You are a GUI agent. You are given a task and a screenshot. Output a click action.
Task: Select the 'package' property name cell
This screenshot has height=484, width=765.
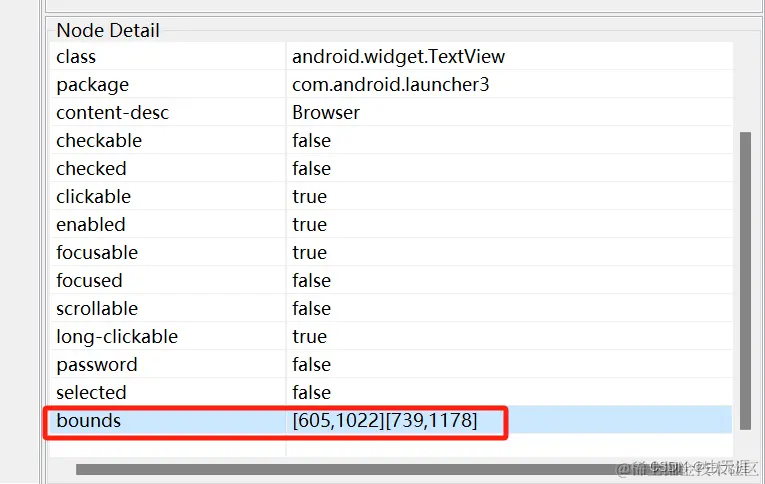click(x=168, y=84)
